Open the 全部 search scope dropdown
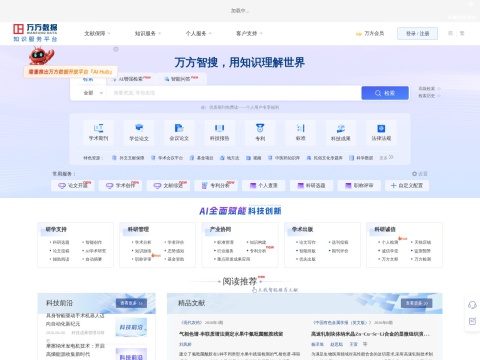Screen dimensions: 480x360 coord(93,93)
